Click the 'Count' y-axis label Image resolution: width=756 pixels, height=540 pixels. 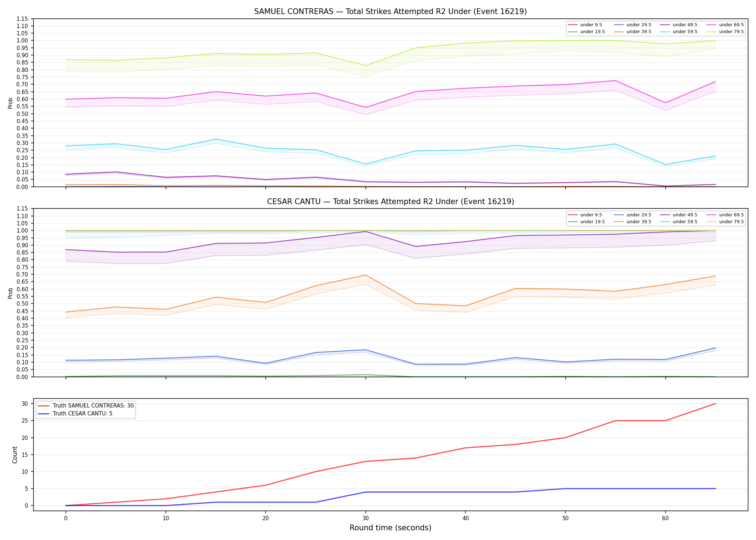coord(15,455)
